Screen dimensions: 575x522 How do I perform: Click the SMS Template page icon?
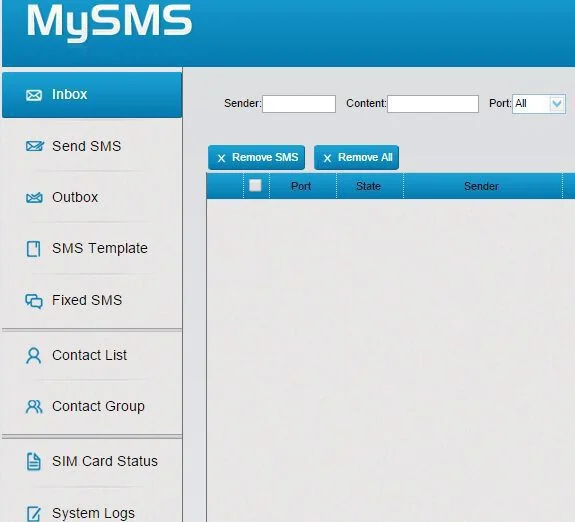point(33,249)
